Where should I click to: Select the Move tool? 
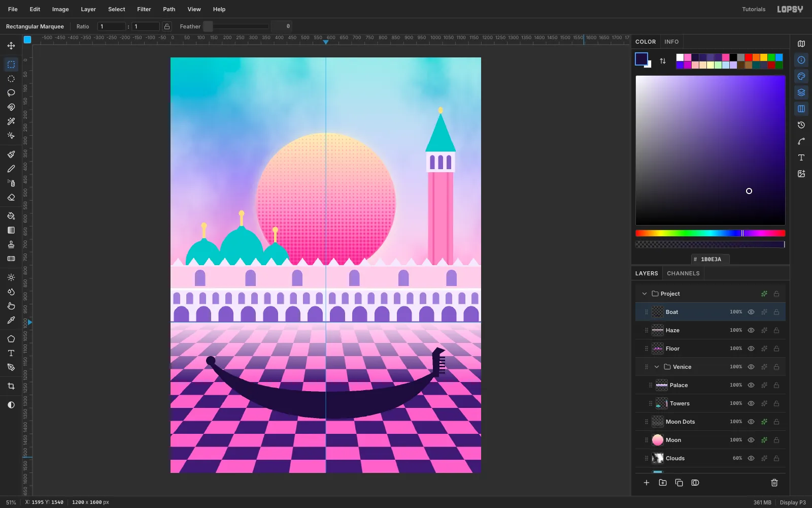point(11,46)
